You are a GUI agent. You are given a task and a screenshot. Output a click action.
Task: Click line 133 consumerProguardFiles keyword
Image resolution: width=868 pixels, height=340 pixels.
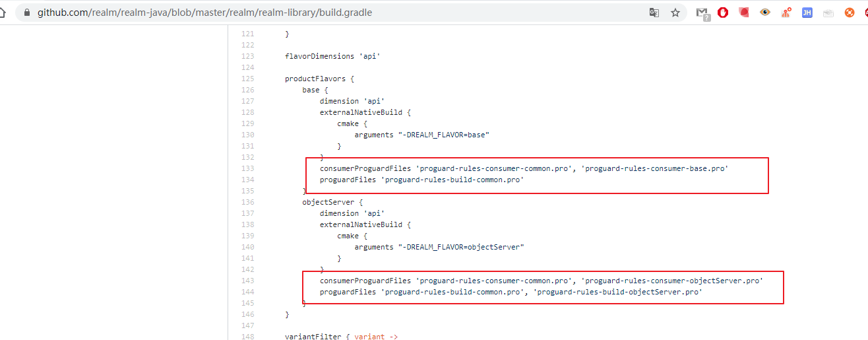pyautogui.click(x=365, y=168)
